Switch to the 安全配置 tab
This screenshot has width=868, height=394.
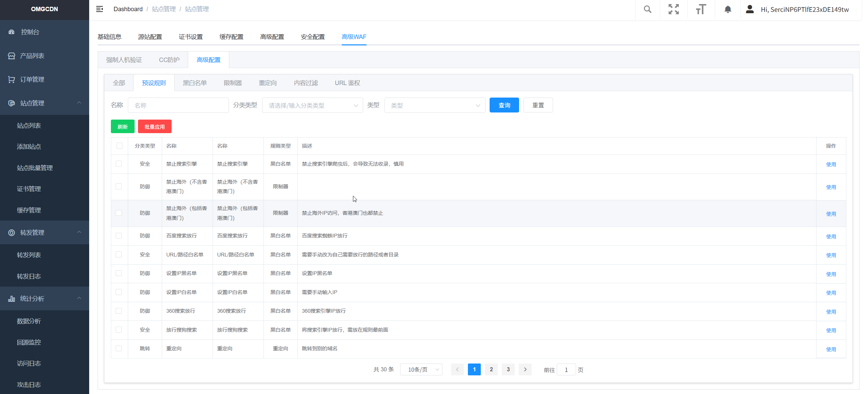point(313,37)
